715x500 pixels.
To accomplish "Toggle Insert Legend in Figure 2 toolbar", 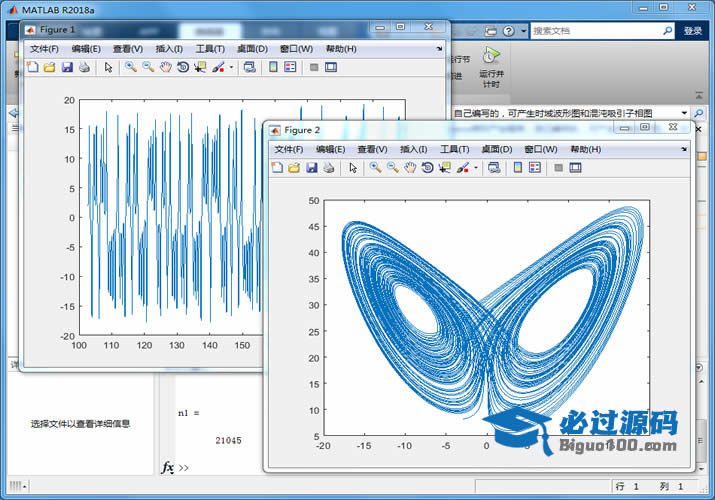I will 535,168.
